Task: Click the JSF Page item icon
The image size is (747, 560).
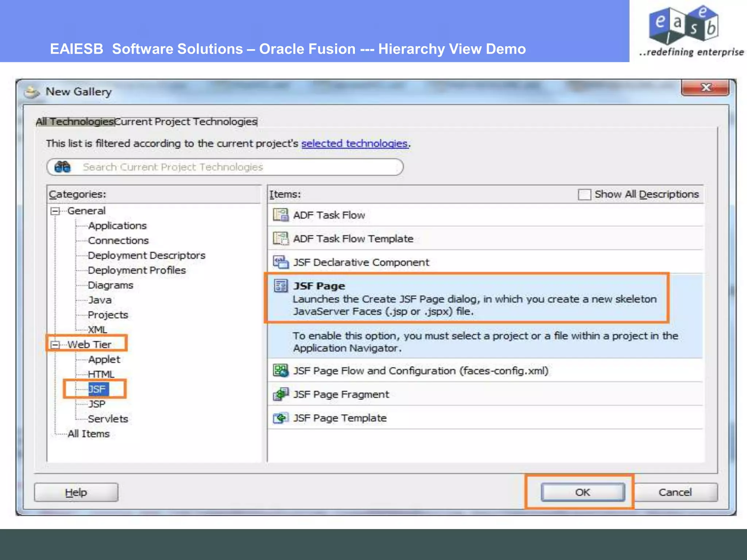Action: click(281, 286)
